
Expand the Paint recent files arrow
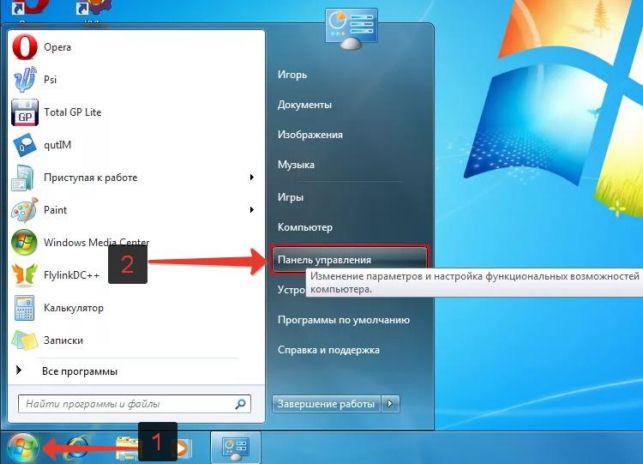[251, 210]
